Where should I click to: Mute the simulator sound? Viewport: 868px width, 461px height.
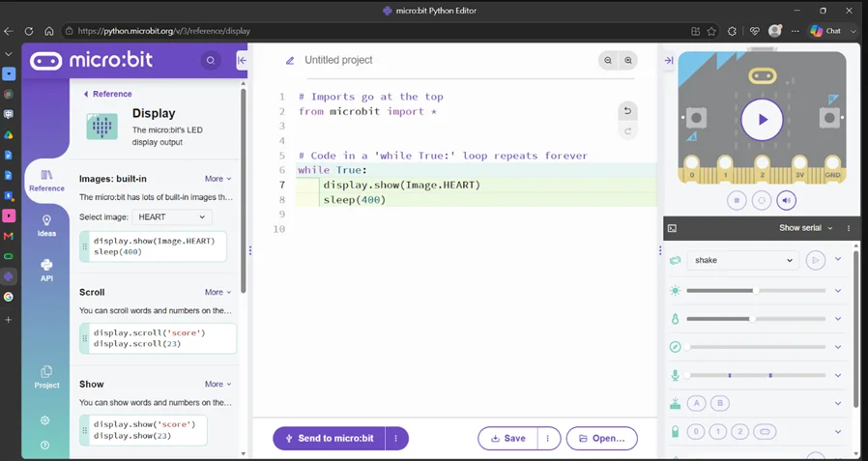(787, 200)
